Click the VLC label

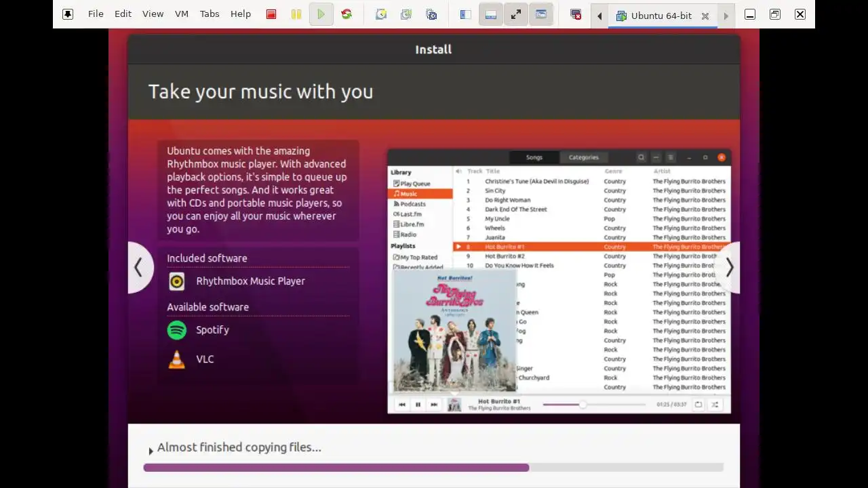point(205,359)
